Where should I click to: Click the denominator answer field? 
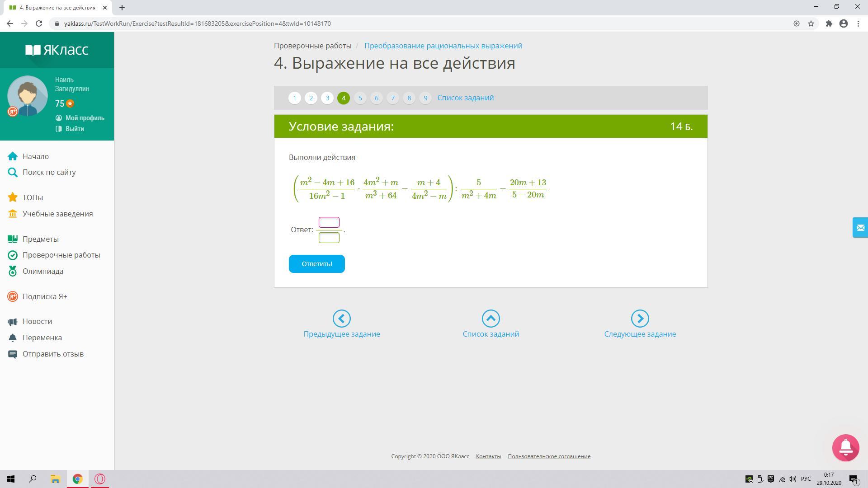click(x=329, y=238)
